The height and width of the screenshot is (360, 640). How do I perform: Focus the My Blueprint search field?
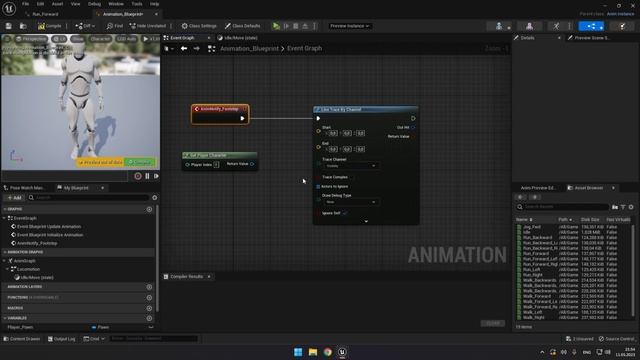(x=89, y=198)
